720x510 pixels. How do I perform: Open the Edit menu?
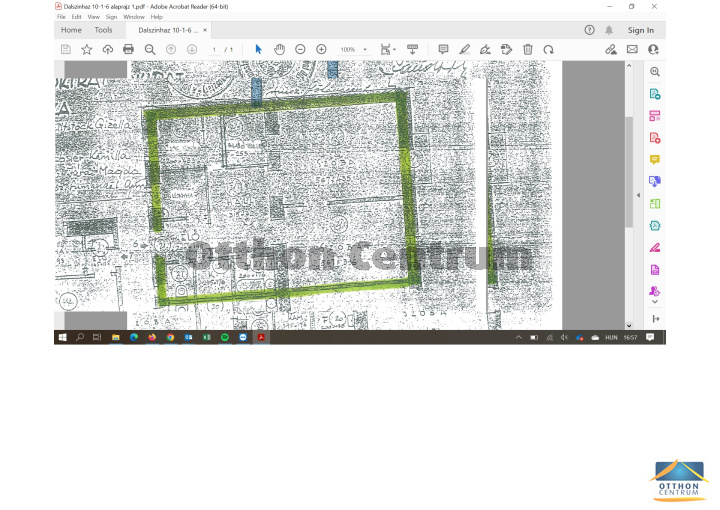coord(77,17)
